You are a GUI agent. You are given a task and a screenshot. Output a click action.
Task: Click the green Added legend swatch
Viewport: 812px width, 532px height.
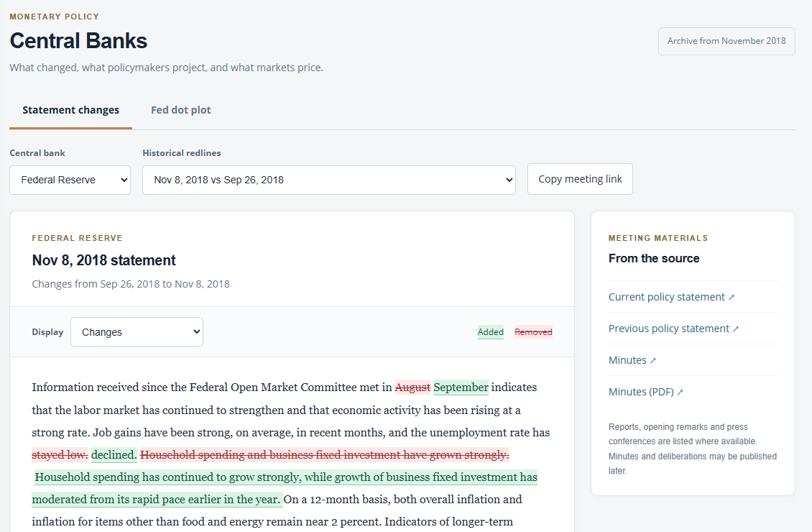pyautogui.click(x=490, y=332)
